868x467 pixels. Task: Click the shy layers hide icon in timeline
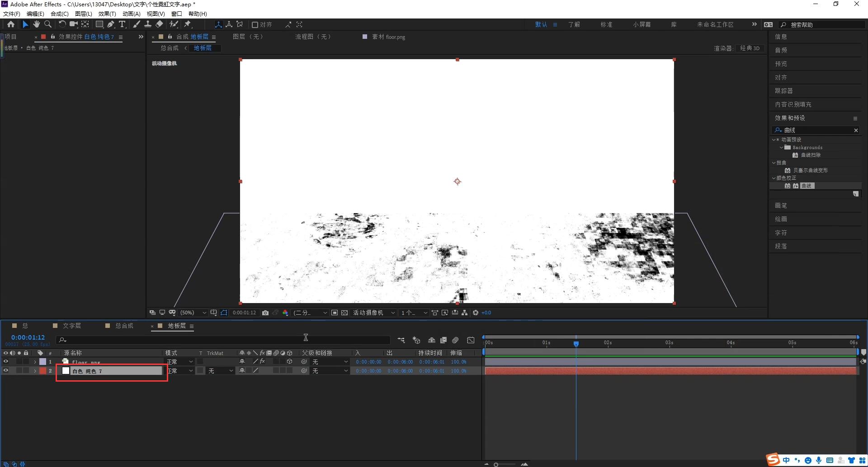click(x=432, y=340)
